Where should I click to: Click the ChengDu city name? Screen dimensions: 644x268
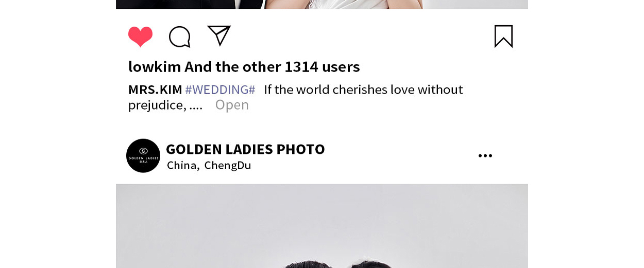[x=228, y=166]
